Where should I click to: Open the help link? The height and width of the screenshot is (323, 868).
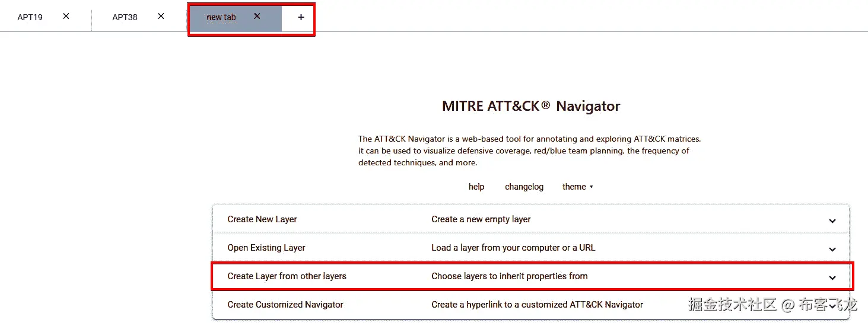pyautogui.click(x=476, y=187)
